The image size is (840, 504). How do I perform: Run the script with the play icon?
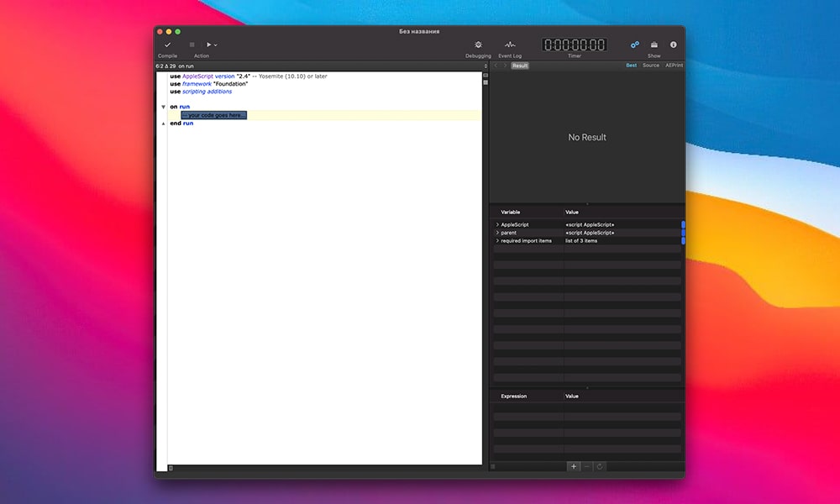tap(208, 45)
